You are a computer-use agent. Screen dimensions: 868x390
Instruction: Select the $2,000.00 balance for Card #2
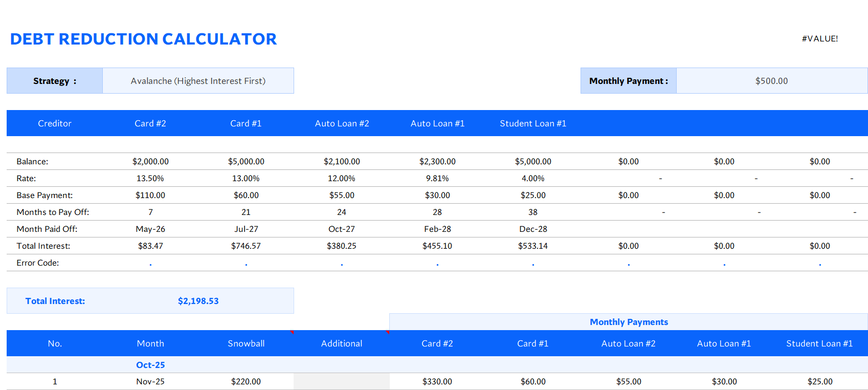tap(150, 161)
